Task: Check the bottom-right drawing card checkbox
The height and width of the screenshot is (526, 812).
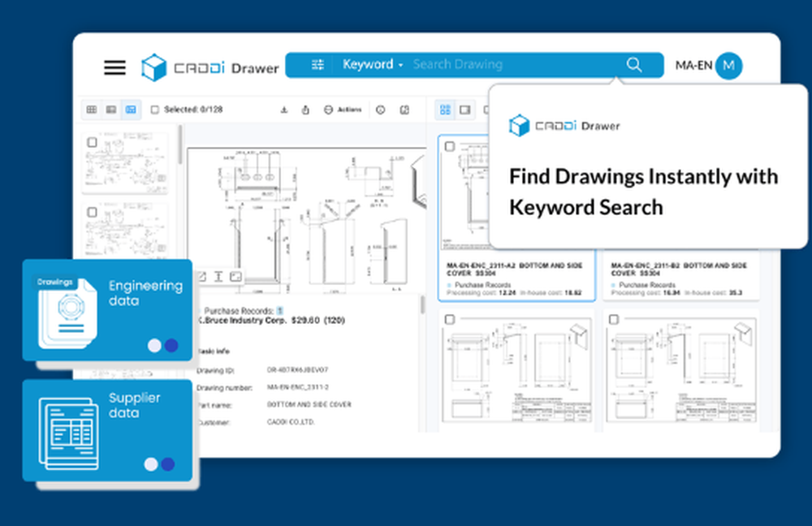Action: point(614,320)
